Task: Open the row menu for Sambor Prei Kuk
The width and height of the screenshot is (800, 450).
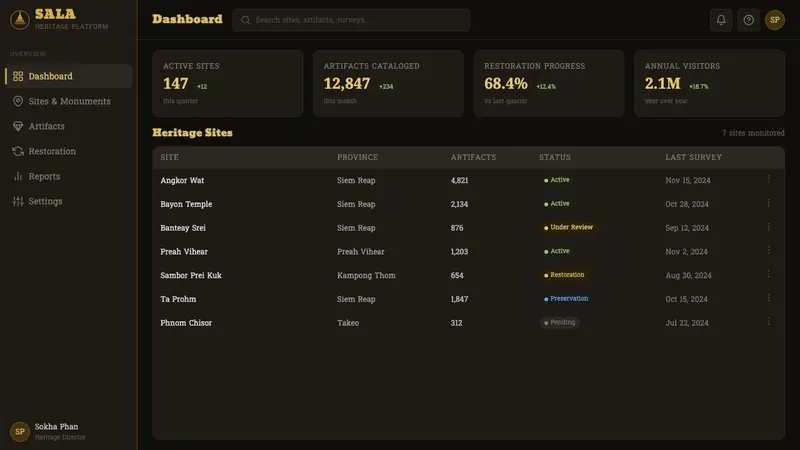Action: 768,274
